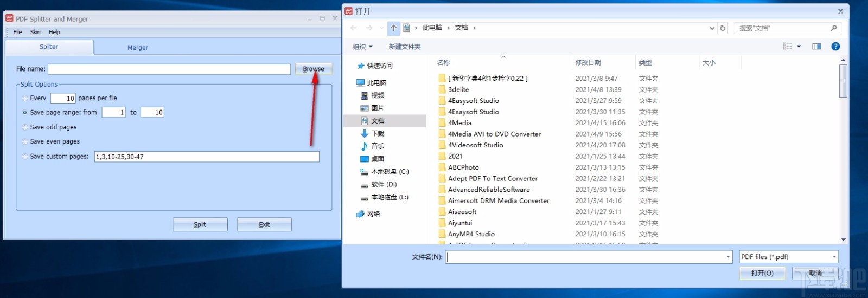Viewport: 868px width, 298px height.
Task: Open 下载 in navigation pane
Action: (x=378, y=133)
